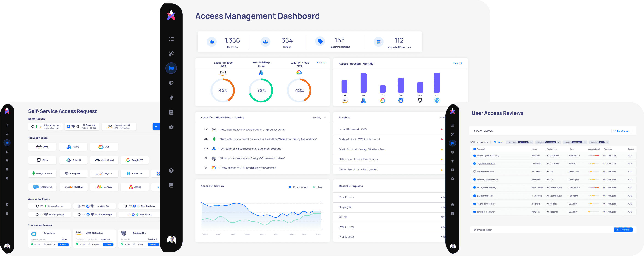The image size is (644, 256).
Task: Toggle the Principal header select-all checkbox
Action: pos(474,149)
